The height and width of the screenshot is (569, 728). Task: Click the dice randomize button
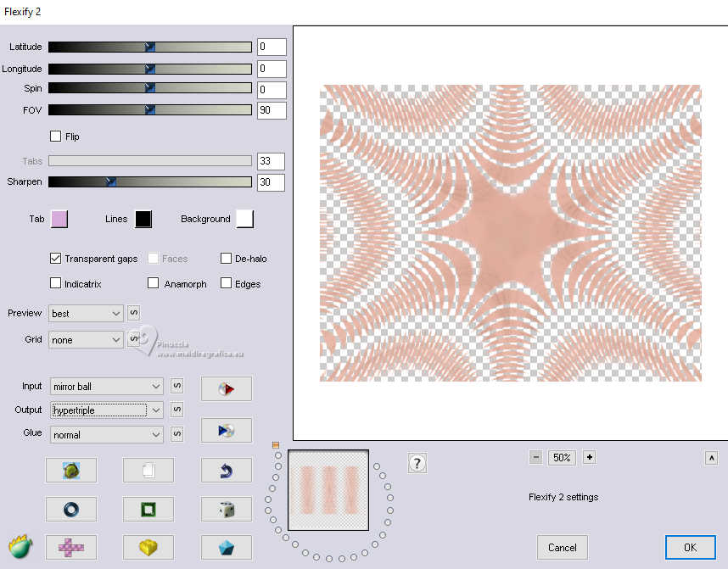point(227,509)
